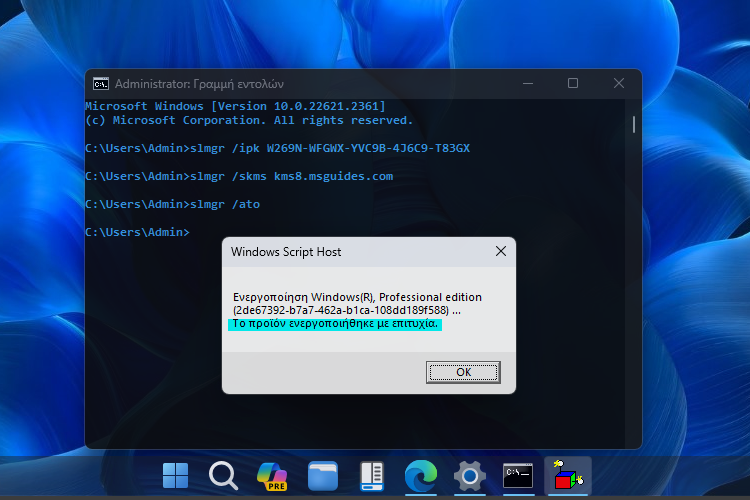The height and width of the screenshot is (500, 750).
Task: Open Settings gear on taskbar
Action: coord(470,476)
